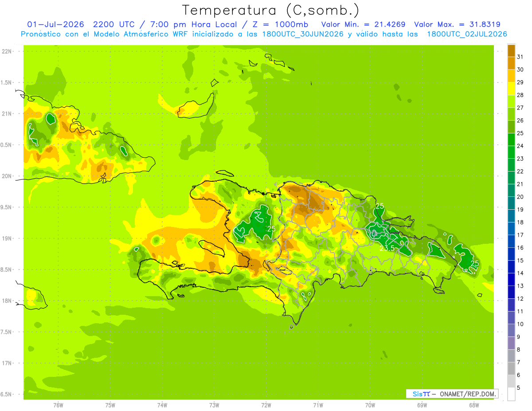Click the '1.5N' latitude axis label
The image size is (532, 411).
point(7,82)
